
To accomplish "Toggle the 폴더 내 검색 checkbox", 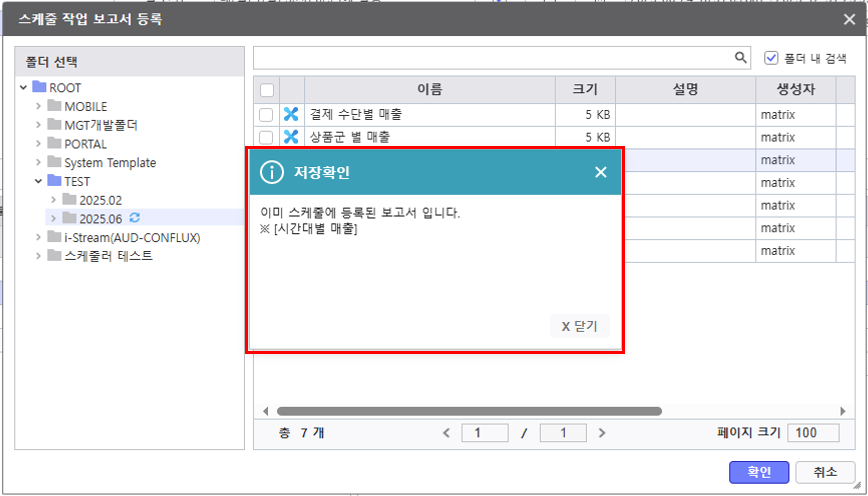I will [x=771, y=58].
